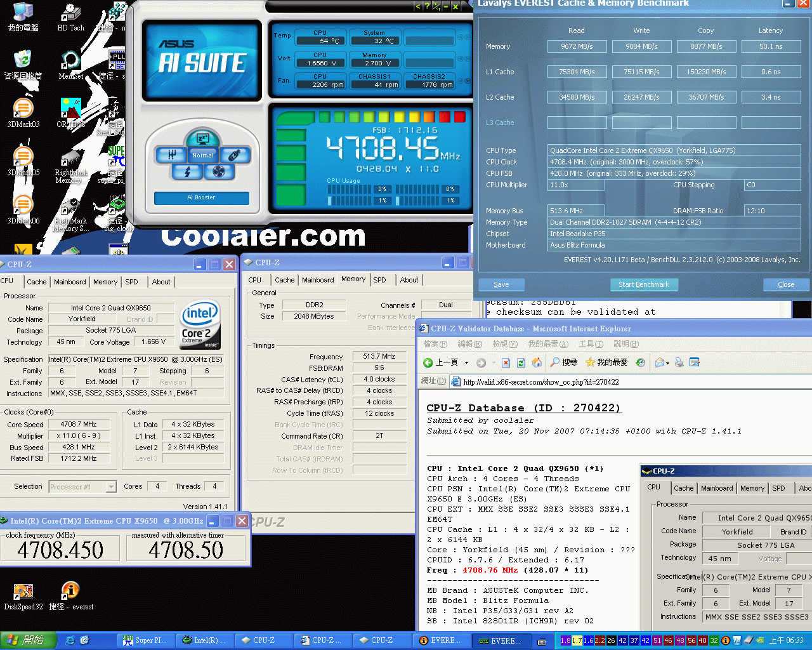Screen dimensions: 812x650
Task: Launch 3DMark05 from the desktop
Action: coord(23,162)
